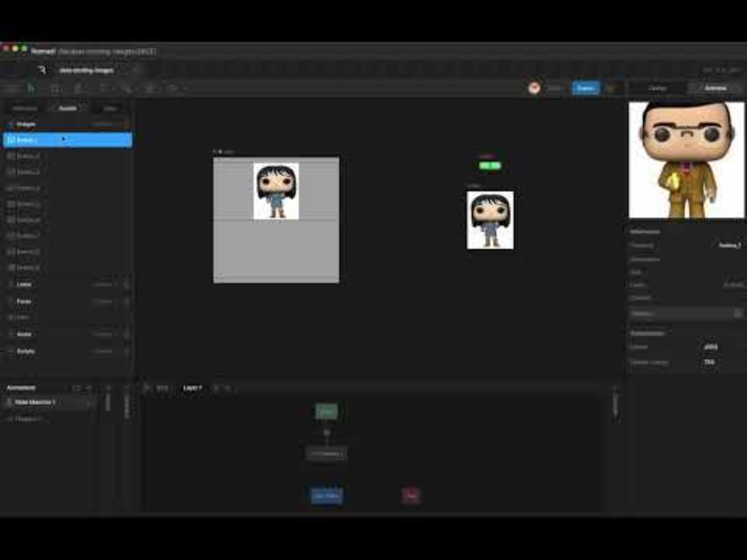This screenshot has width=747, height=560.
Task: Click the blue Any State node
Action: click(327, 496)
